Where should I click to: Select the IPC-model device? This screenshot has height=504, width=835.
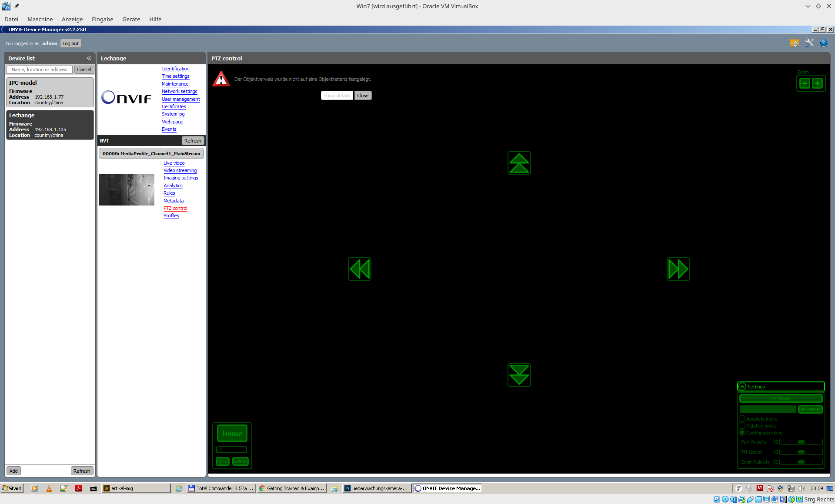point(50,92)
